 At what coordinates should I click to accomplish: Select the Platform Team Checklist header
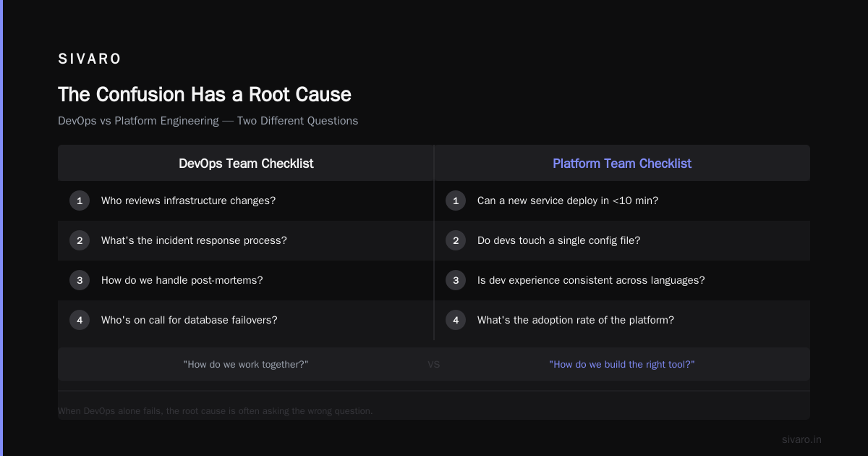click(x=622, y=164)
